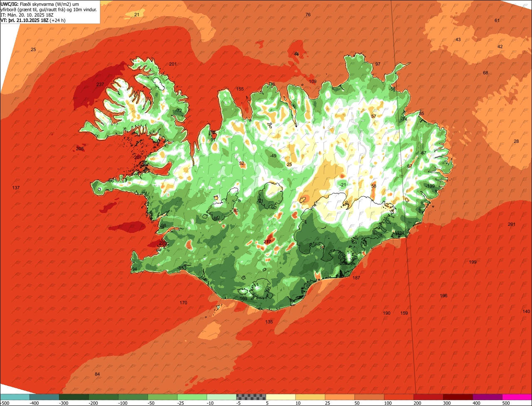Click the value 140 at the right edge
532x406 pixels.
526,311
